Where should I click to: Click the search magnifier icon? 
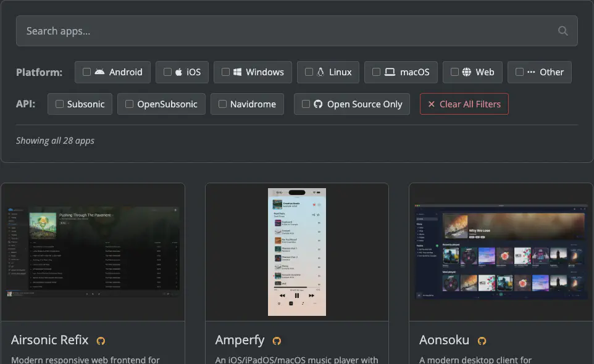(563, 31)
